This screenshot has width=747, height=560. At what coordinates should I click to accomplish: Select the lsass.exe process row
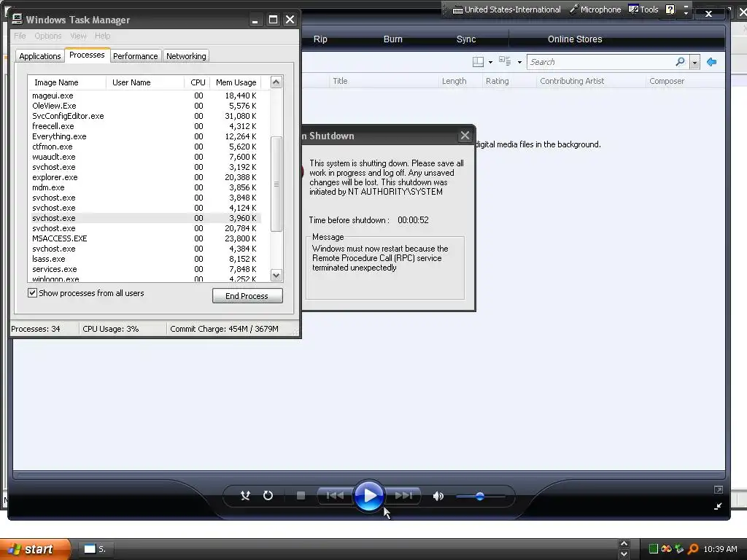pos(144,259)
